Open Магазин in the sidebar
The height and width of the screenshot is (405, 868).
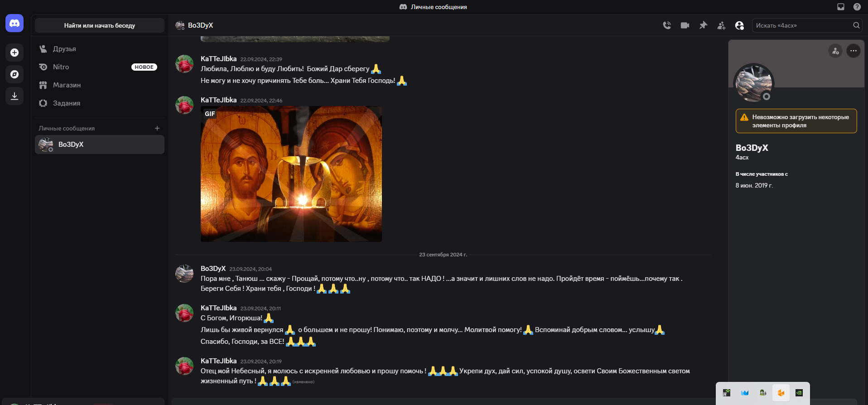tap(100, 85)
